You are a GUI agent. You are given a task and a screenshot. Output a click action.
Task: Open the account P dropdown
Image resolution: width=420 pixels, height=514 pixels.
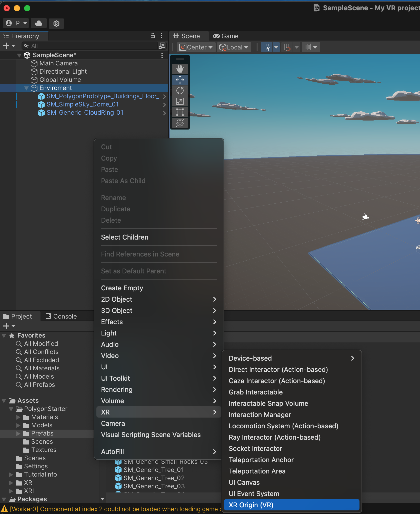(16, 23)
